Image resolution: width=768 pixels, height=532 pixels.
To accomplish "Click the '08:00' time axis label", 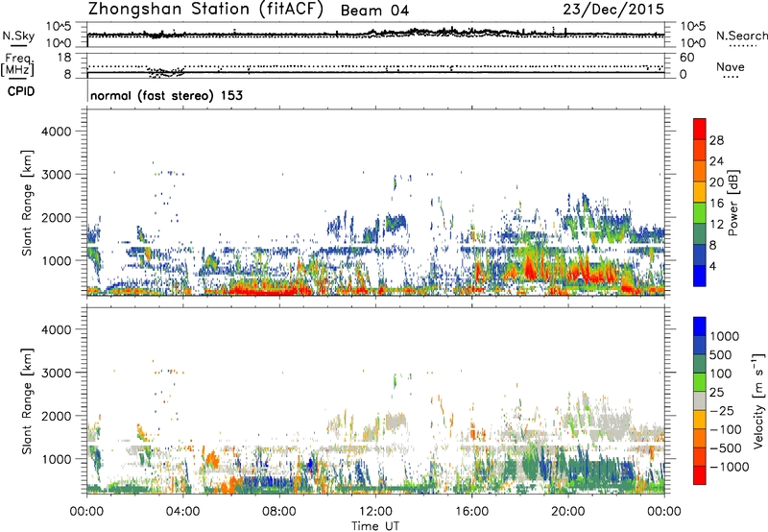I will (x=278, y=512).
